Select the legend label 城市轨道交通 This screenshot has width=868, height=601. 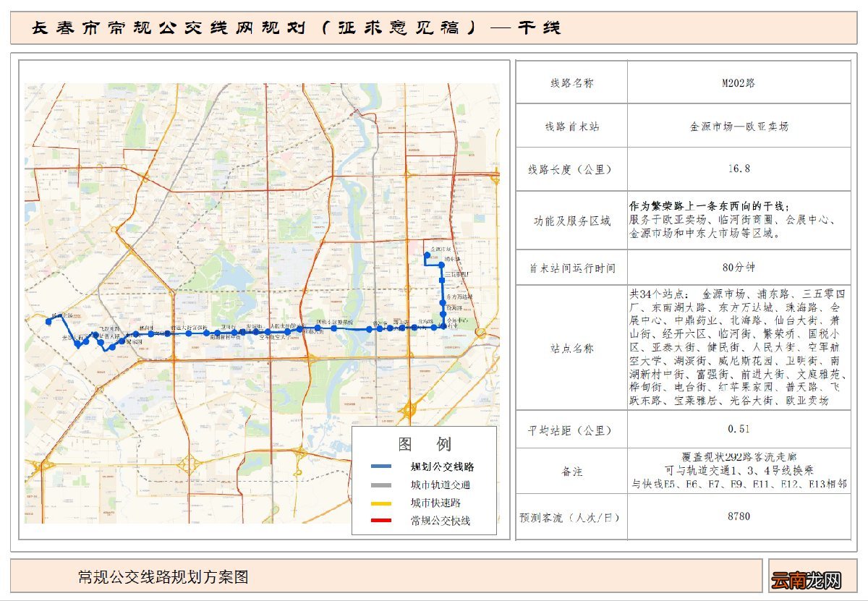(x=441, y=485)
